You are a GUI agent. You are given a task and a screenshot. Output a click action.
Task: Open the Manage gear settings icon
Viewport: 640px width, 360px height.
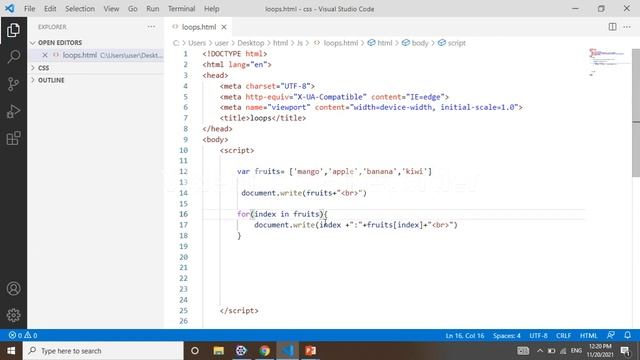pyautogui.click(x=13, y=315)
